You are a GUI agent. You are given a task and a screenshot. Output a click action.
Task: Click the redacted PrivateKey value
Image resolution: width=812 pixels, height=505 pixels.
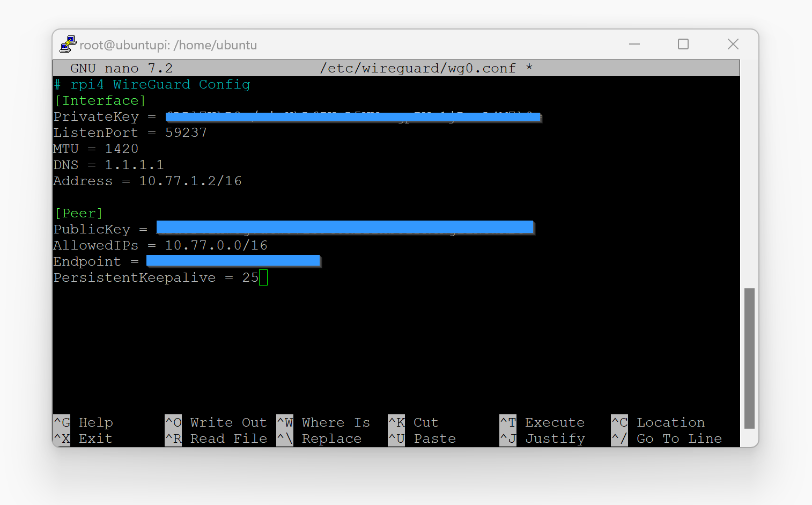point(353,116)
